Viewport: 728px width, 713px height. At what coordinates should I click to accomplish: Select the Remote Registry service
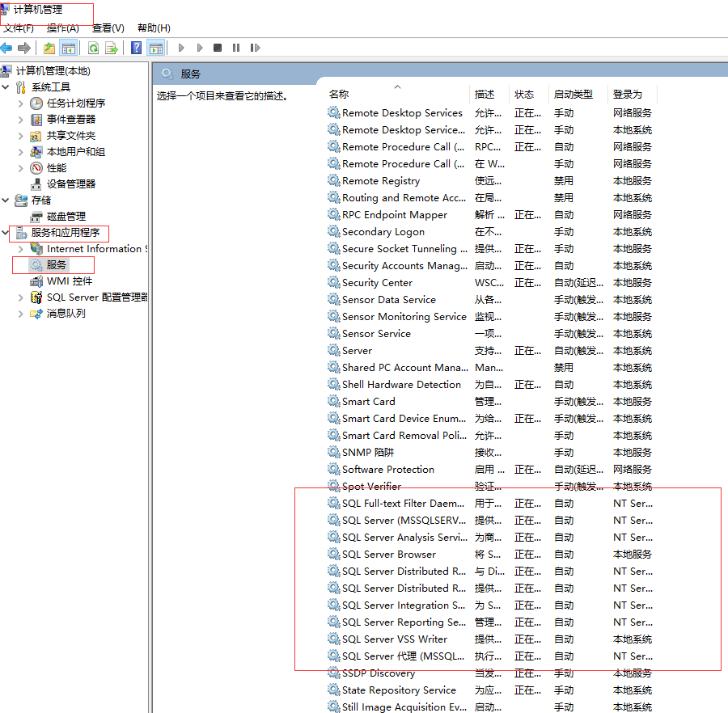490,181
